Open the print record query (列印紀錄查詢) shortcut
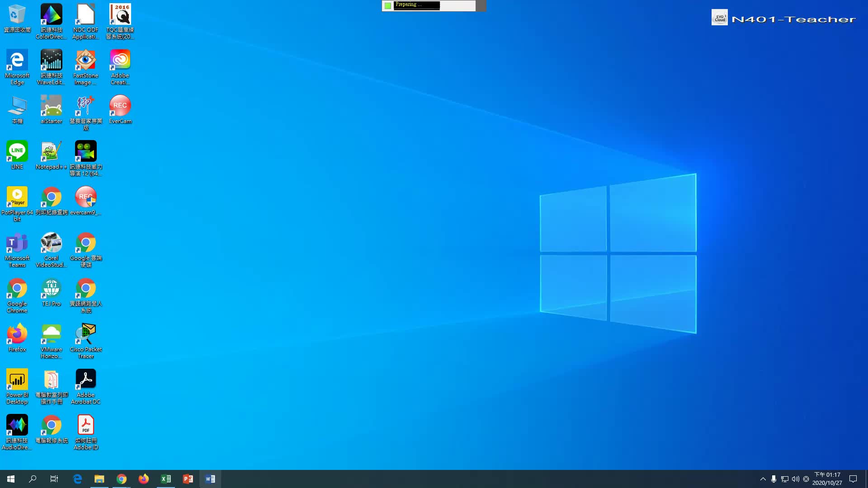868x488 pixels. [51, 201]
